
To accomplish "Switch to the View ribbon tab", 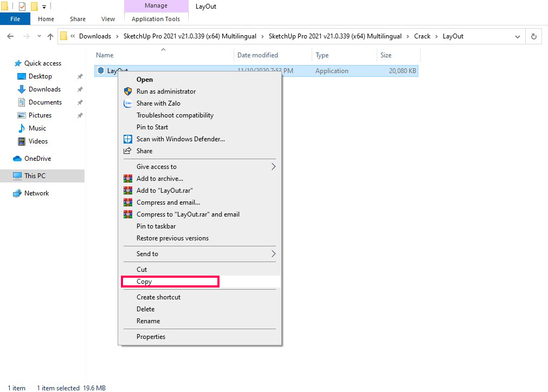I will pyautogui.click(x=108, y=19).
